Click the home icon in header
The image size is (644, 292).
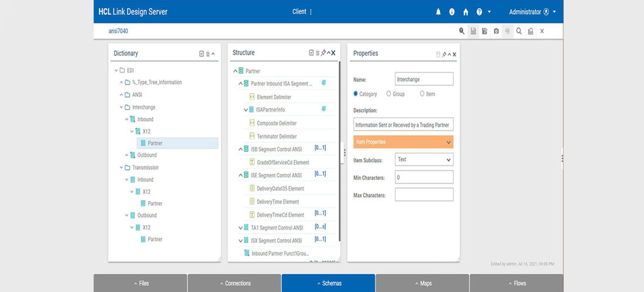point(466,12)
